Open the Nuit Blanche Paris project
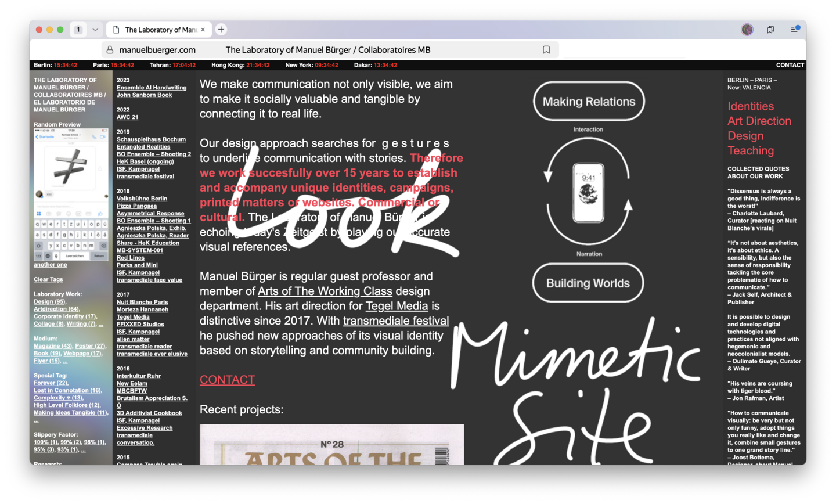 (142, 302)
